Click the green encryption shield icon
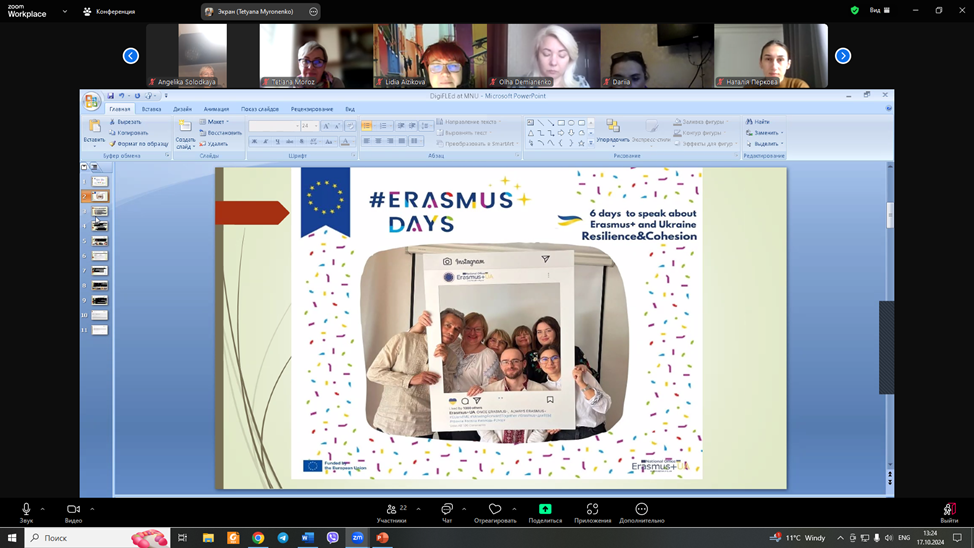 click(854, 11)
